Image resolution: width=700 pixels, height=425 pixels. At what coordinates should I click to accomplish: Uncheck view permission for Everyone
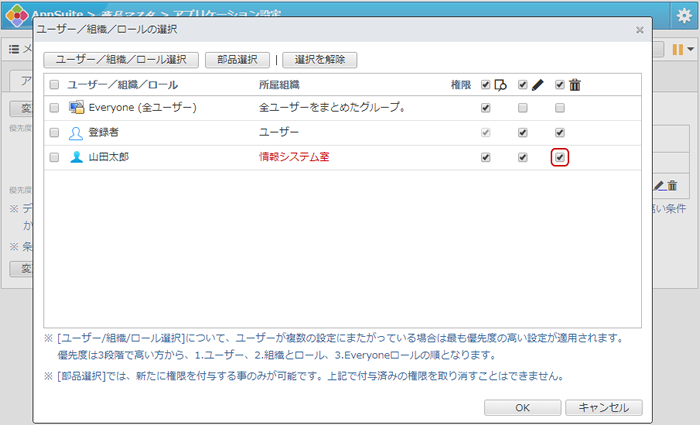(485, 108)
